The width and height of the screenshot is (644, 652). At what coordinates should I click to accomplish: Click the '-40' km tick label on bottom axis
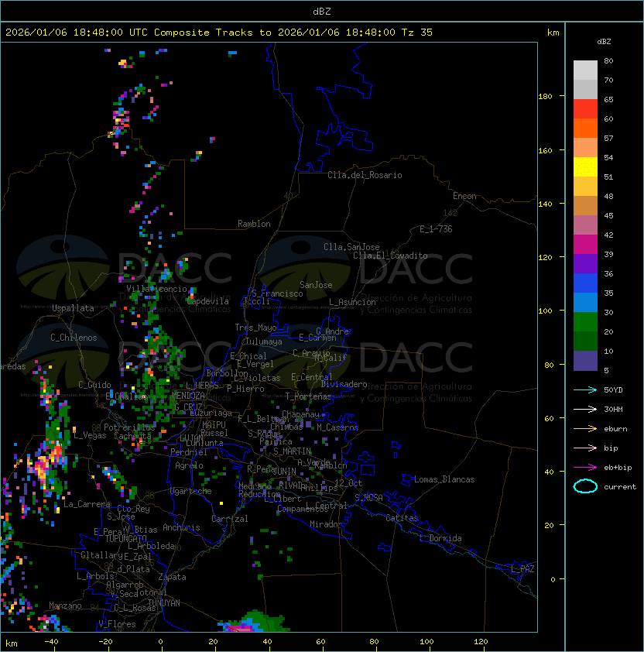pos(51,641)
